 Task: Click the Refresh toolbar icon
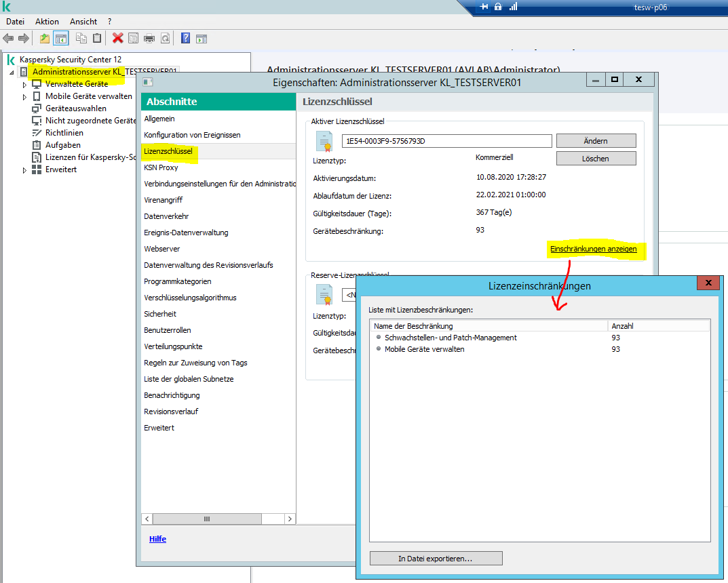pos(165,39)
